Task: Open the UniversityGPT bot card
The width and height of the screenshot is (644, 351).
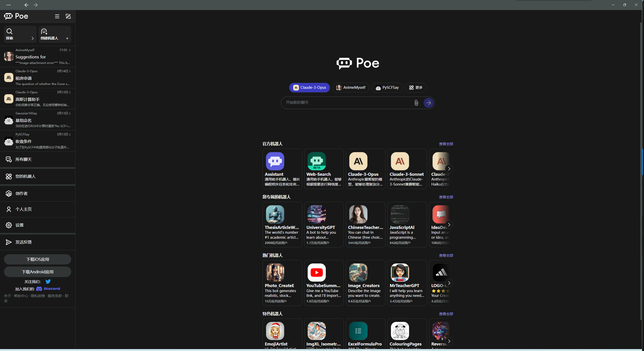Action: click(x=324, y=225)
